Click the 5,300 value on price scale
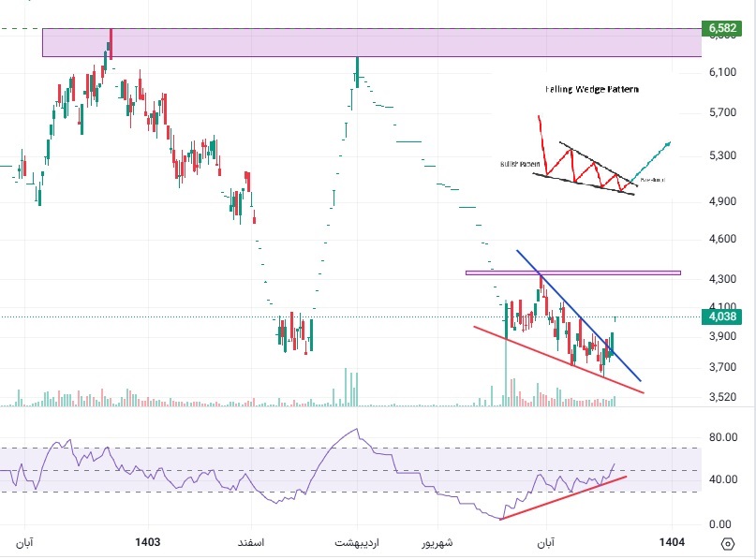The height and width of the screenshot is (559, 756). (723, 155)
